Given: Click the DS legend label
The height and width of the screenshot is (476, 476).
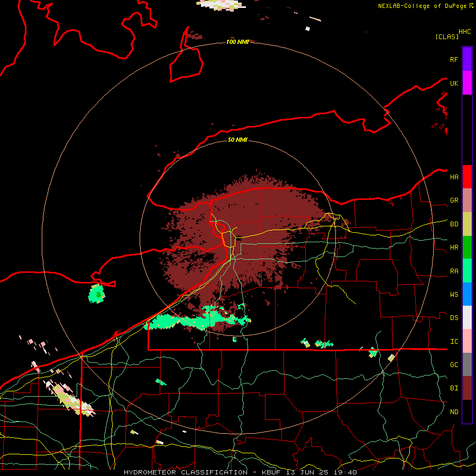Looking at the screenshot, I should [x=454, y=318].
